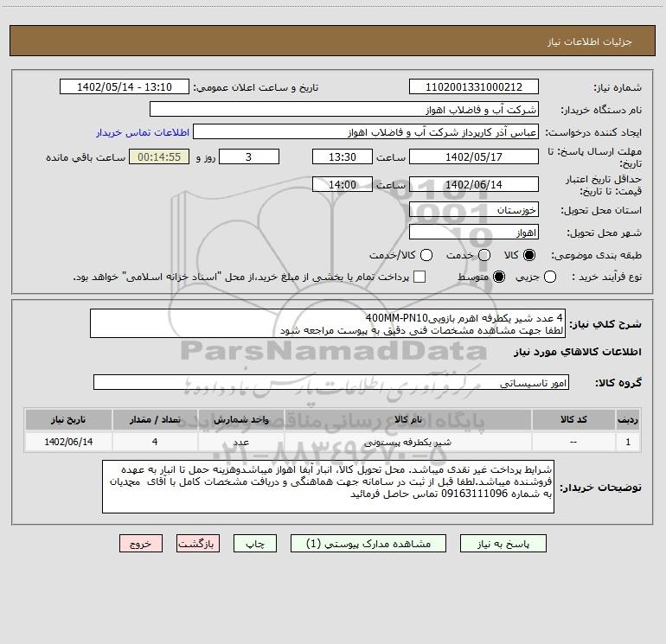Choose the متوسط purchase type radio
The height and width of the screenshot is (644, 666).
tap(499, 277)
